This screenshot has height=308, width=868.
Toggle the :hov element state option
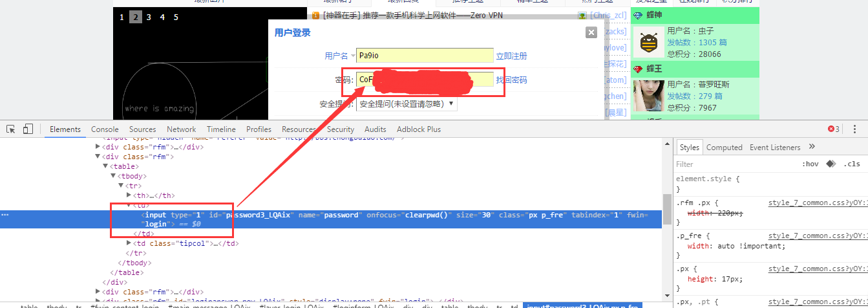(x=809, y=164)
